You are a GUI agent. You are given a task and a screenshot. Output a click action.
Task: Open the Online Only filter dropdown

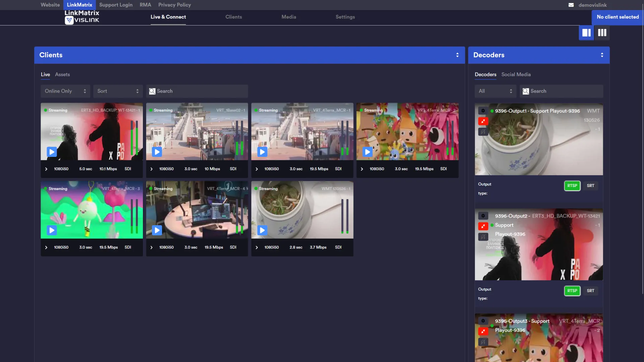click(65, 91)
